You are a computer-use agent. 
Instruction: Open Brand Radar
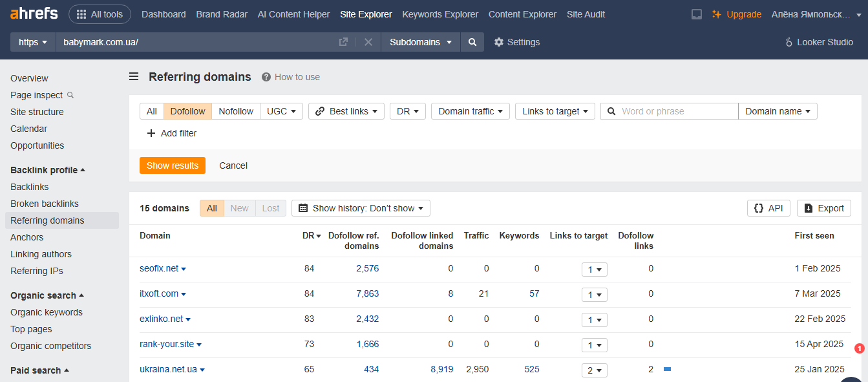click(x=222, y=14)
